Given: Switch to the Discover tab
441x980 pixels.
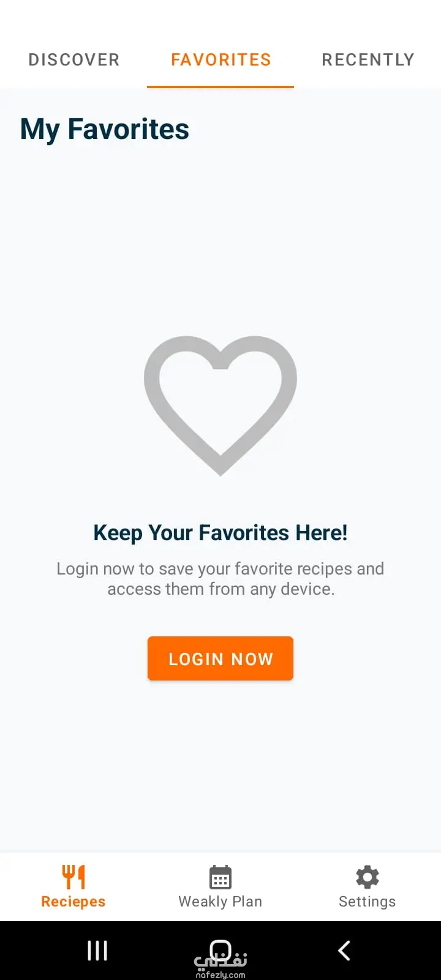Looking at the screenshot, I should tap(73, 59).
